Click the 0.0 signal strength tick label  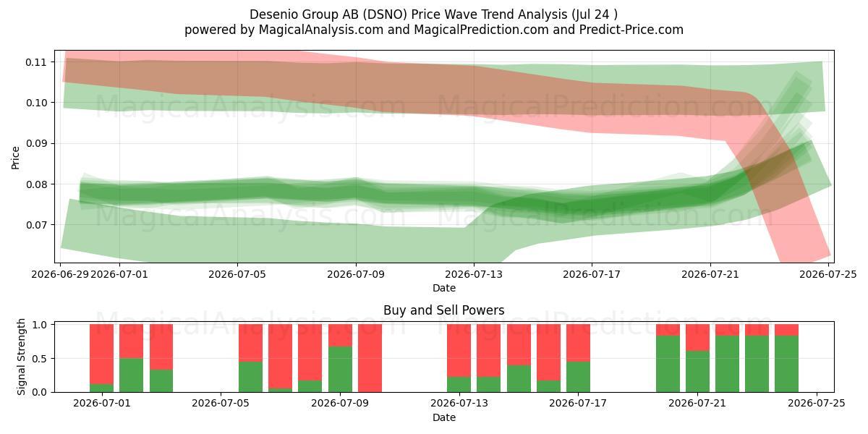[40, 392]
